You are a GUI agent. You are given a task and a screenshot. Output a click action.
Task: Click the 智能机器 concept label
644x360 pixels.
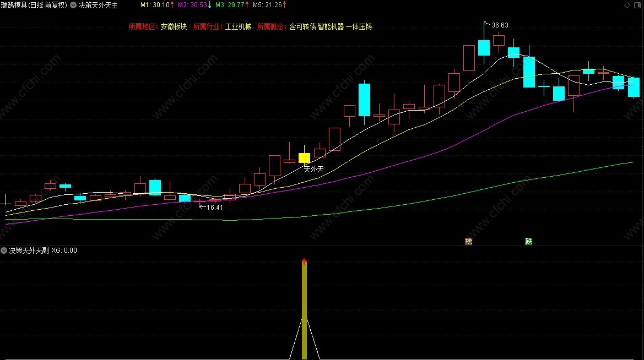tap(331, 26)
